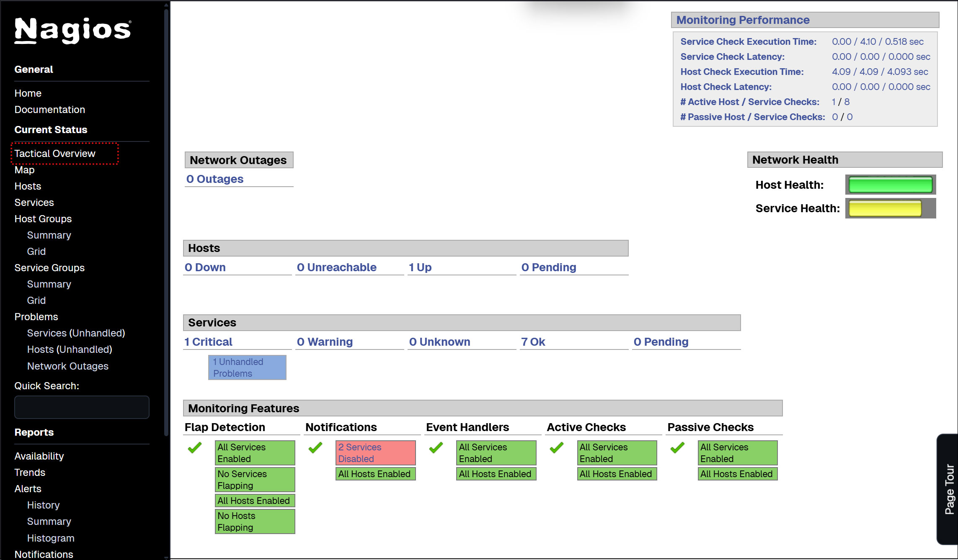Click the Event Handlers green checkmark icon
Image resolution: width=958 pixels, height=560 pixels.
(x=436, y=447)
